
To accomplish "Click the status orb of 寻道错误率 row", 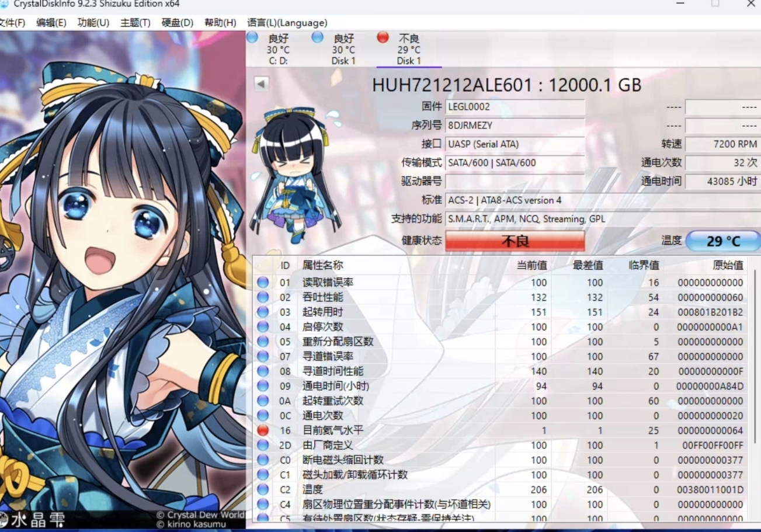I will click(x=263, y=356).
